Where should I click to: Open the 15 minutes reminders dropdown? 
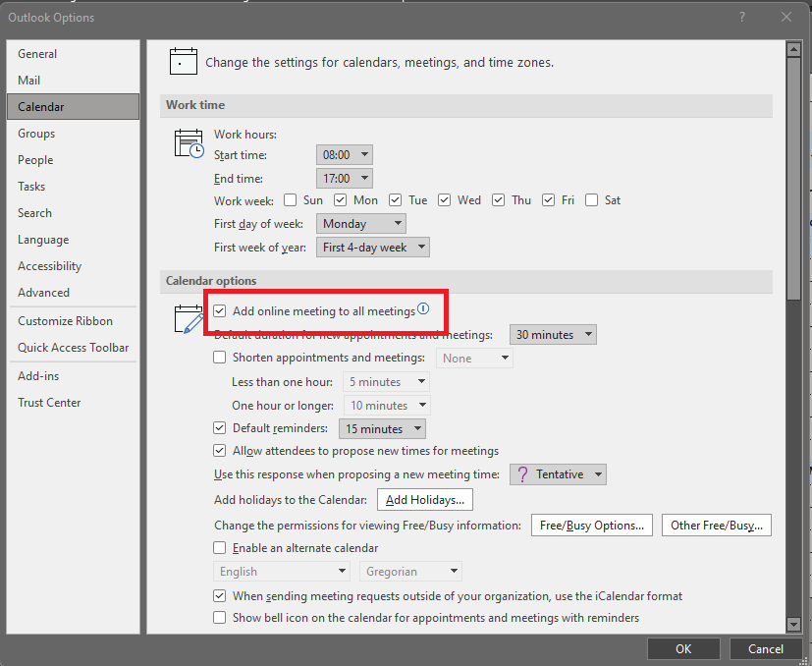coord(382,428)
